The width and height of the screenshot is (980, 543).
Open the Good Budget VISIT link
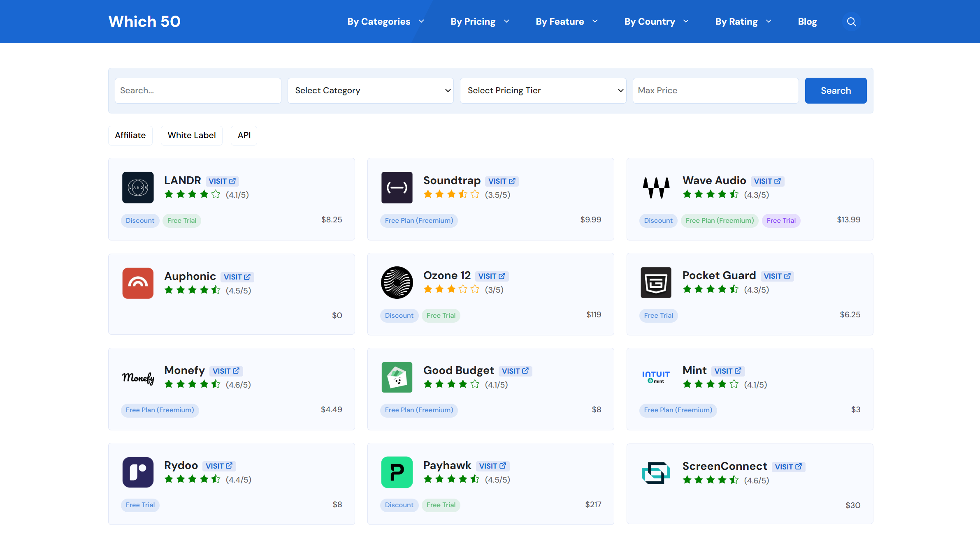[516, 371]
